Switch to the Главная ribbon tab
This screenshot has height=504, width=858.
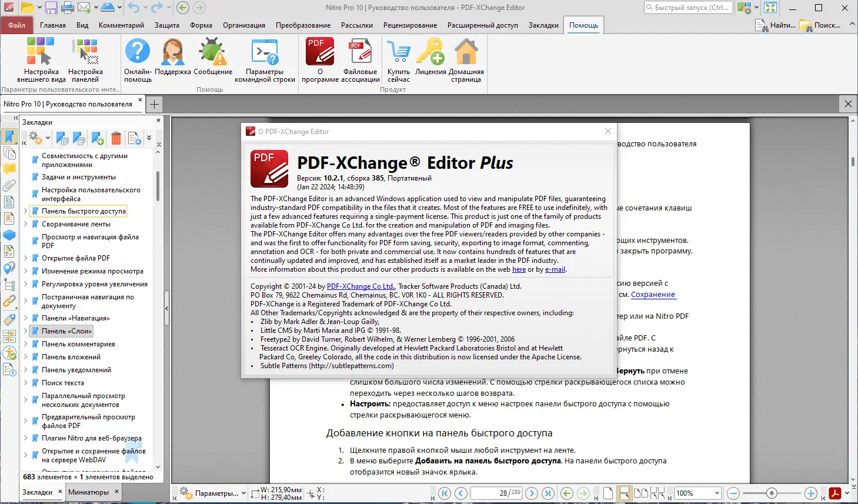(x=53, y=25)
